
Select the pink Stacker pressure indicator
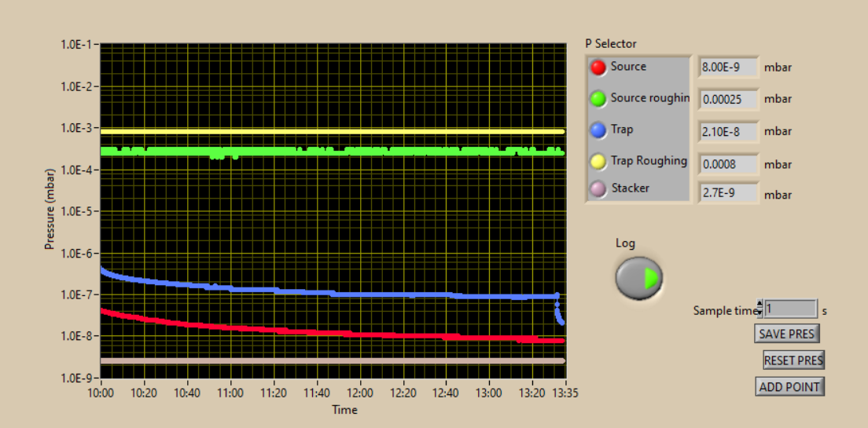tap(598, 188)
